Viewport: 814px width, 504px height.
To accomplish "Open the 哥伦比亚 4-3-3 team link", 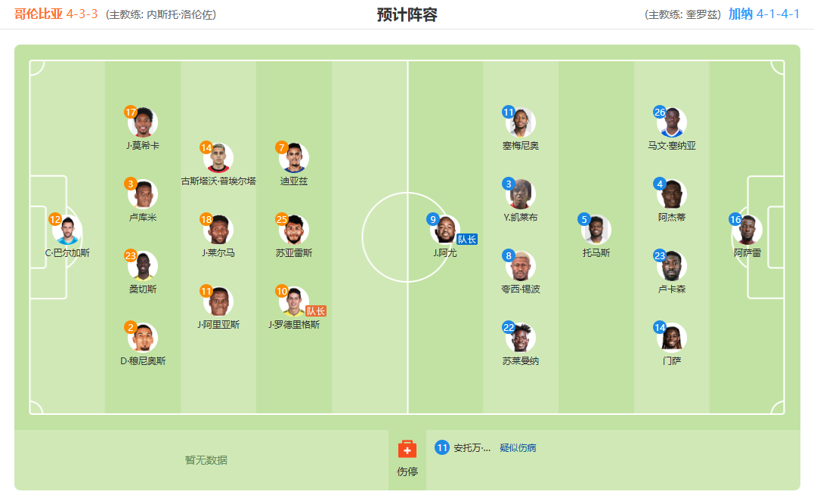I will tap(56, 14).
